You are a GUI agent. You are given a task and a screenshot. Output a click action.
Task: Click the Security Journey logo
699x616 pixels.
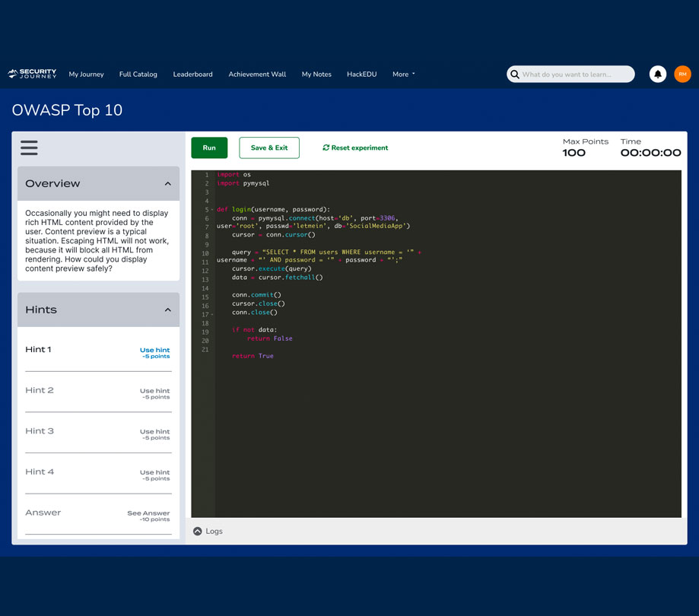tap(32, 74)
